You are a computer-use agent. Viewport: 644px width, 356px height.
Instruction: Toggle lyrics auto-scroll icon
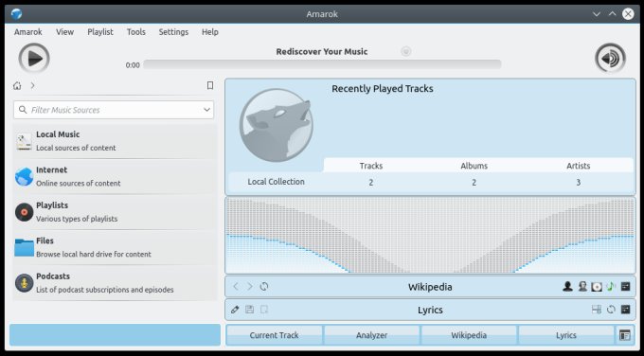click(x=597, y=310)
